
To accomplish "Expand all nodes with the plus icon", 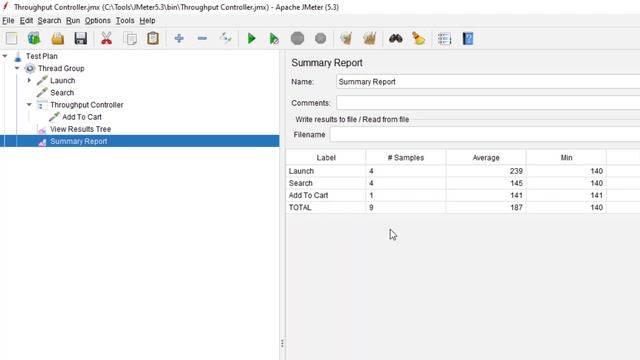I will 179,38.
